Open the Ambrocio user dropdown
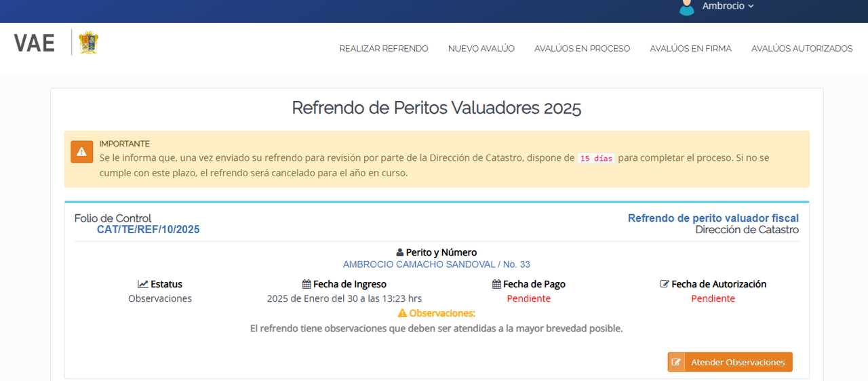Screen dimensions: 868x381 (x=728, y=6)
